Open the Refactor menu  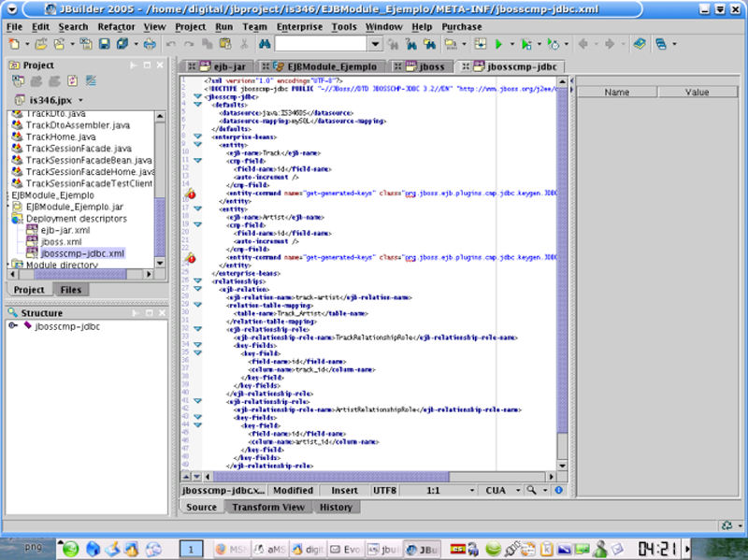coord(116,27)
